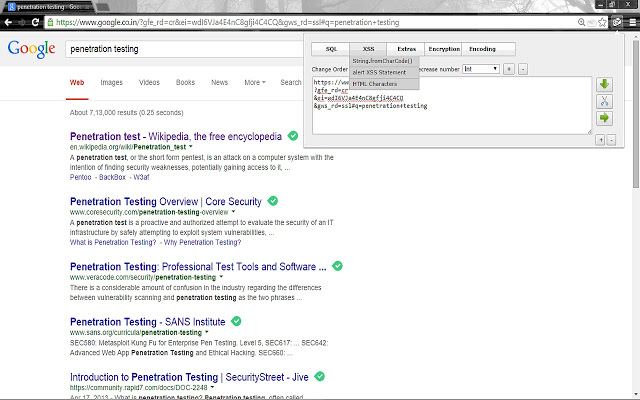Switch to Videos search tab
Screen dimensions: 640x400
149,82
